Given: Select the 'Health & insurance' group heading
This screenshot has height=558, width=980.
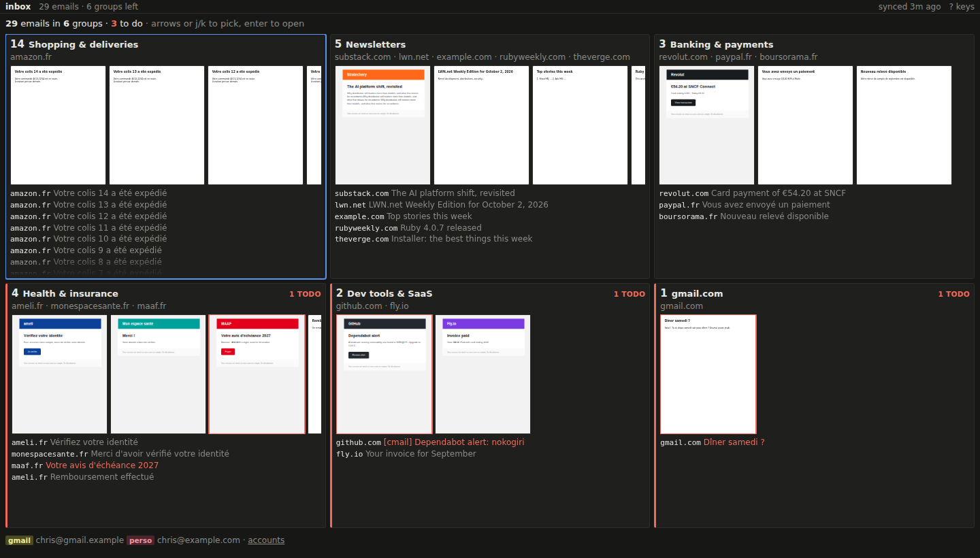Looking at the screenshot, I should 70,294.
